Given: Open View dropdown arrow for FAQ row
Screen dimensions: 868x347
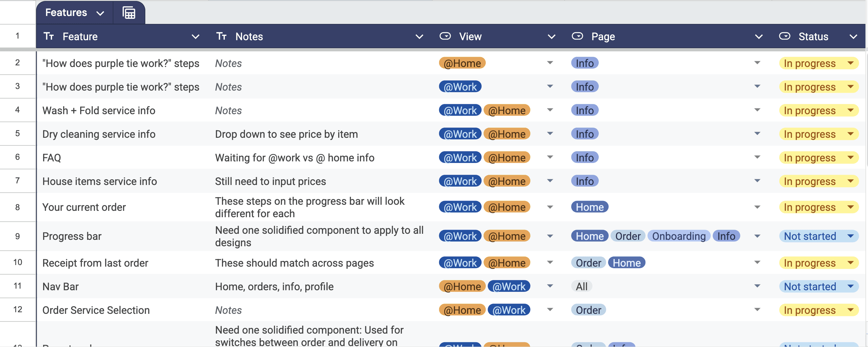Looking at the screenshot, I should 550,157.
